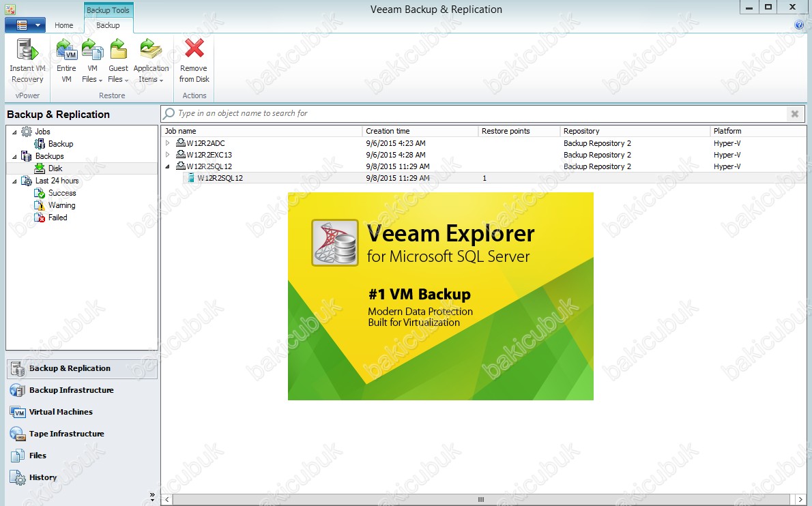Collapse the Last 24 hours node

(x=14, y=181)
